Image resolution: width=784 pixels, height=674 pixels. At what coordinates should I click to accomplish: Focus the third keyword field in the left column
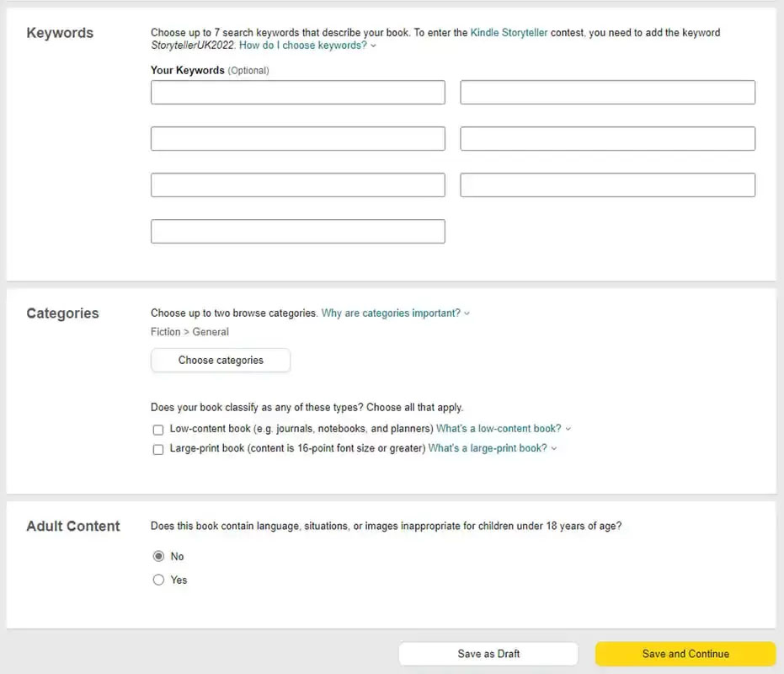coord(297,139)
